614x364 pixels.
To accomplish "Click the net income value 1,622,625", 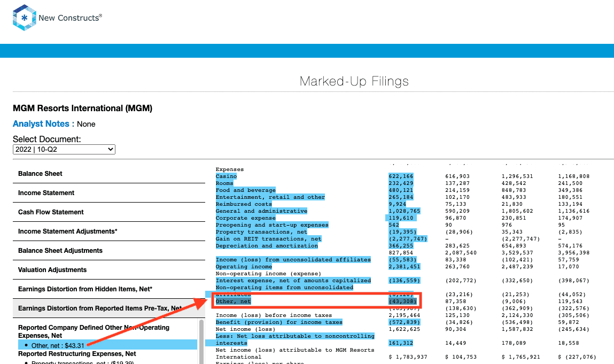I will coord(405,329).
